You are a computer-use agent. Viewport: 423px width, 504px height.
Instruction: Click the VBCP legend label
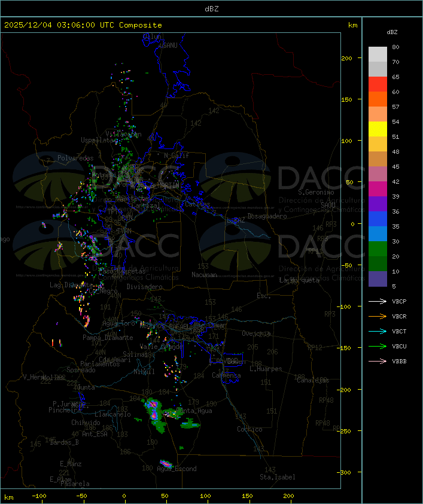(x=399, y=301)
